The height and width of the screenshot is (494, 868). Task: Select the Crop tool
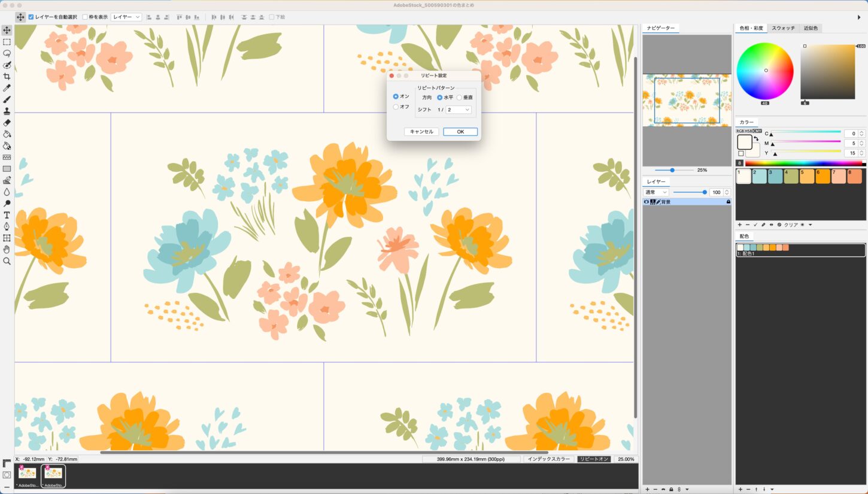(7, 77)
